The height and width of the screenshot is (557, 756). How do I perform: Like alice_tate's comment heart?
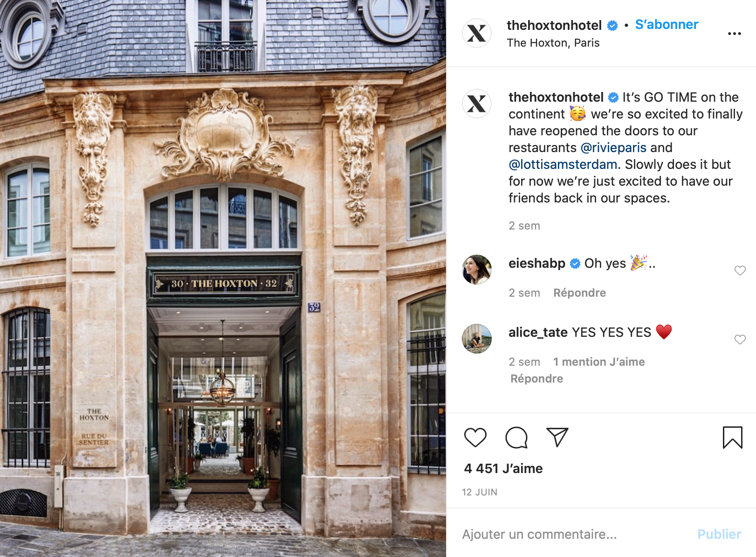740,340
